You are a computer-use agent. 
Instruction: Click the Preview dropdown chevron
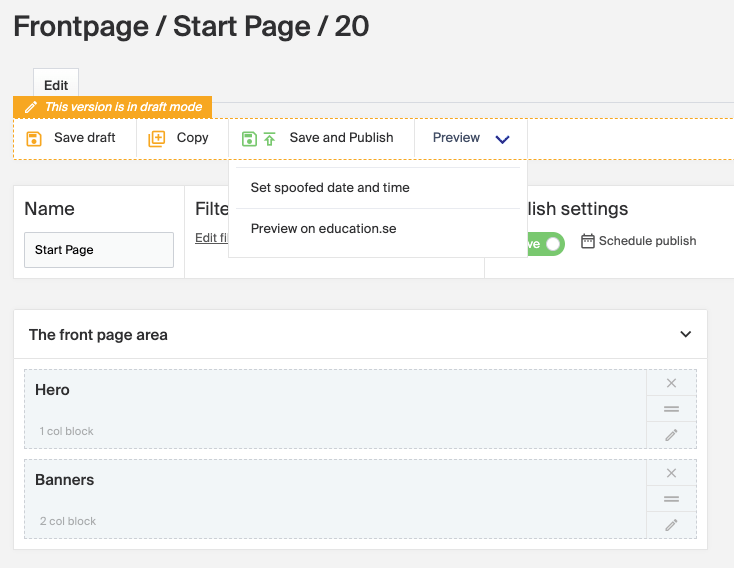point(503,139)
